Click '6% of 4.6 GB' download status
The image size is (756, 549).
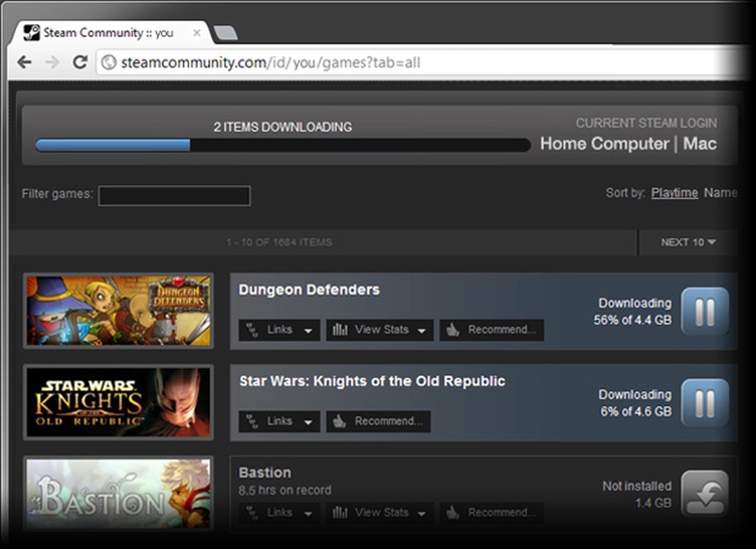click(636, 412)
